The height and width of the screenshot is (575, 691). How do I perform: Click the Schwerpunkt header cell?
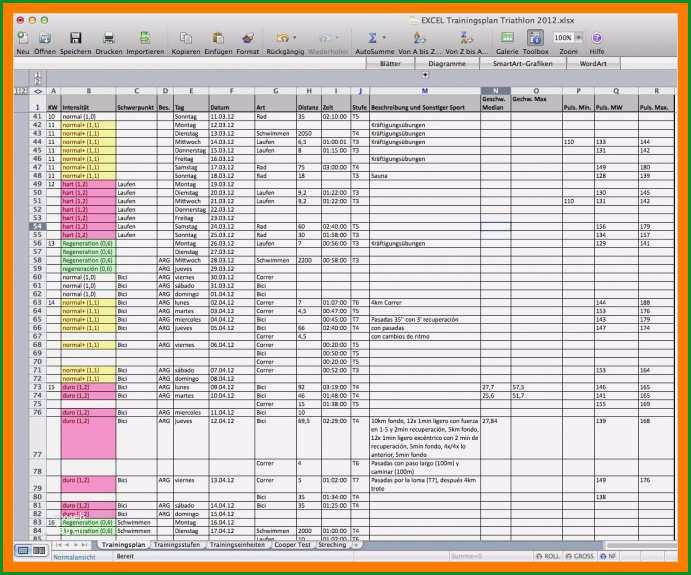click(136, 103)
